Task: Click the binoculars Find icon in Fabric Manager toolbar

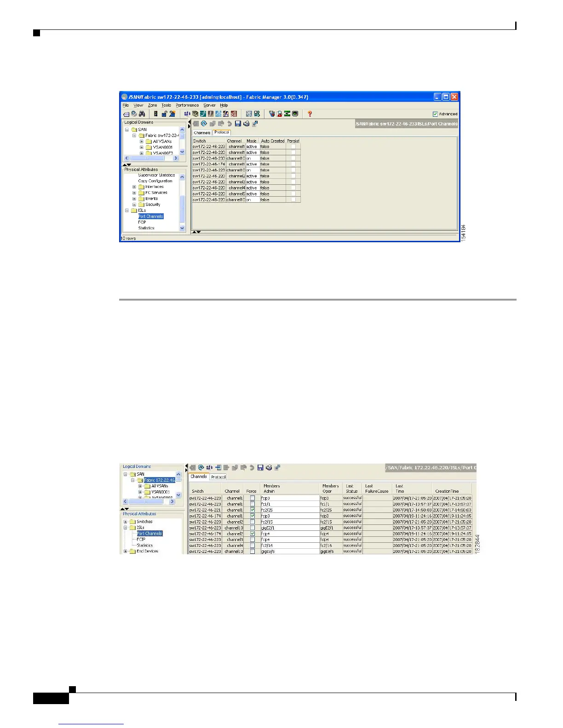Action: tap(142, 114)
